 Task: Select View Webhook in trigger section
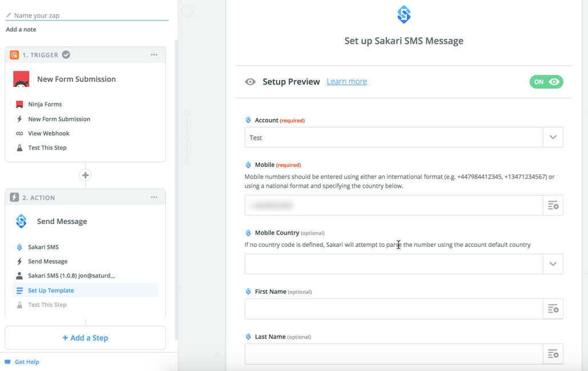coord(49,133)
